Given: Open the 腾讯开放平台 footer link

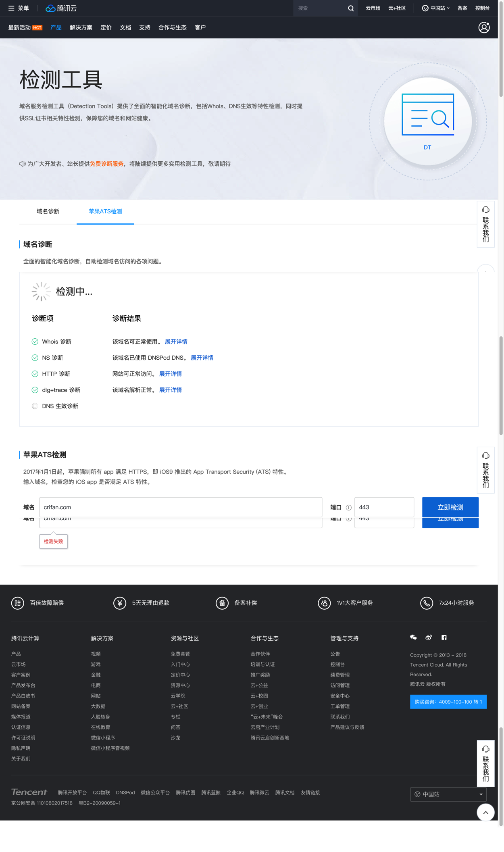Looking at the screenshot, I should pos(72,792).
